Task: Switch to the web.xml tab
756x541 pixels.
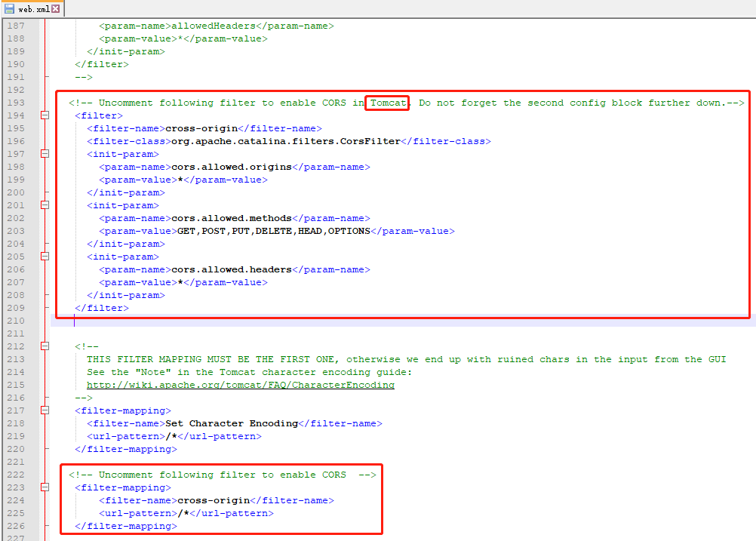Action: 30,7
